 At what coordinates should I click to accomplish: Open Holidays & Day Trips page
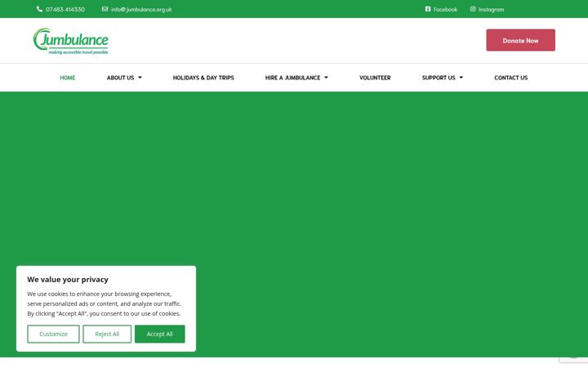point(203,78)
